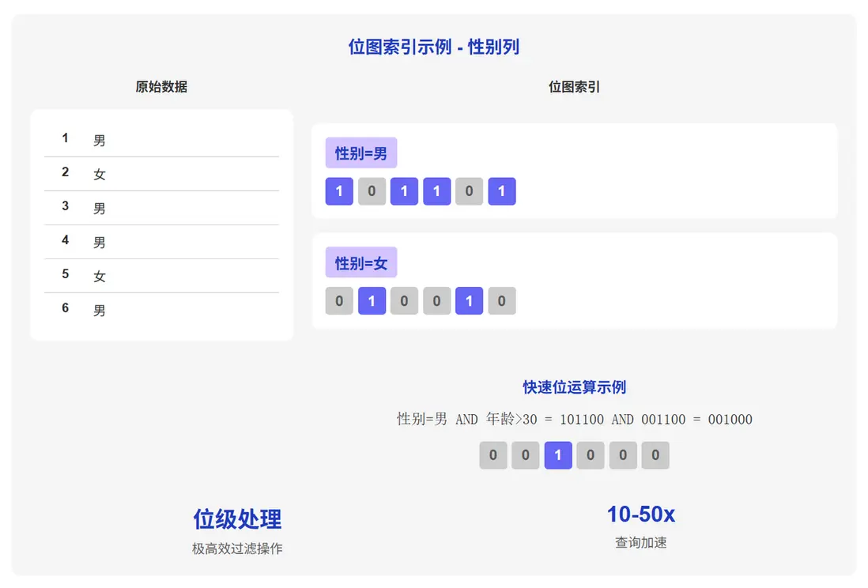Click the first gray bit in 性别=女 bitmap
The width and height of the screenshot is (868, 588).
click(x=339, y=301)
